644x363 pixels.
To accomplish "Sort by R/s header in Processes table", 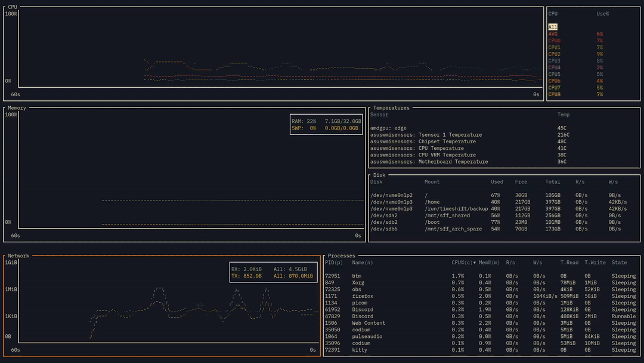I will 510,263.
